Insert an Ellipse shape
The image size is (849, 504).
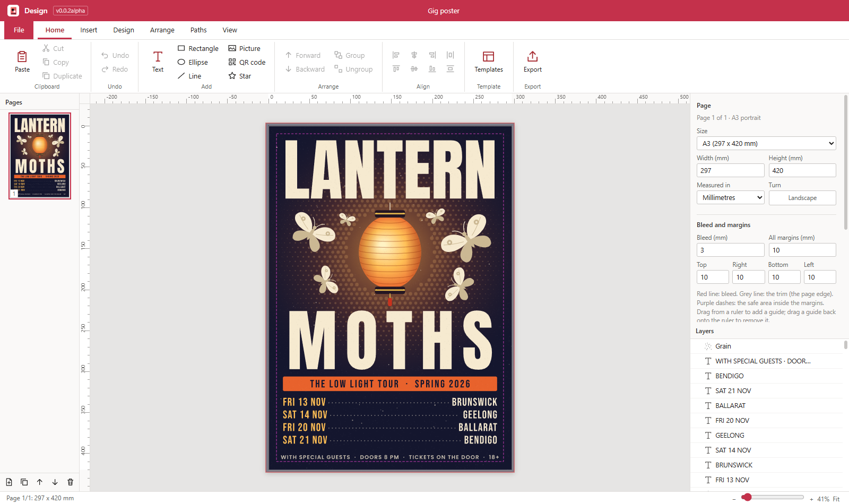[x=193, y=62]
